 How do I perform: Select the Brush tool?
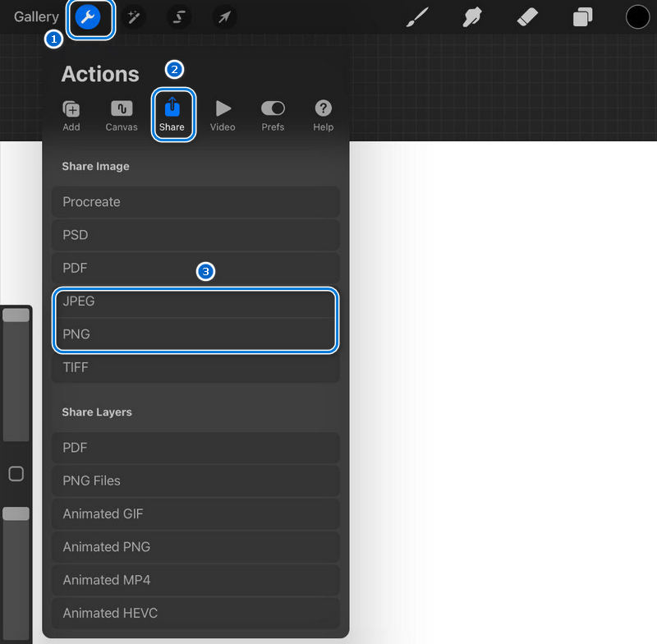coord(417,17)
